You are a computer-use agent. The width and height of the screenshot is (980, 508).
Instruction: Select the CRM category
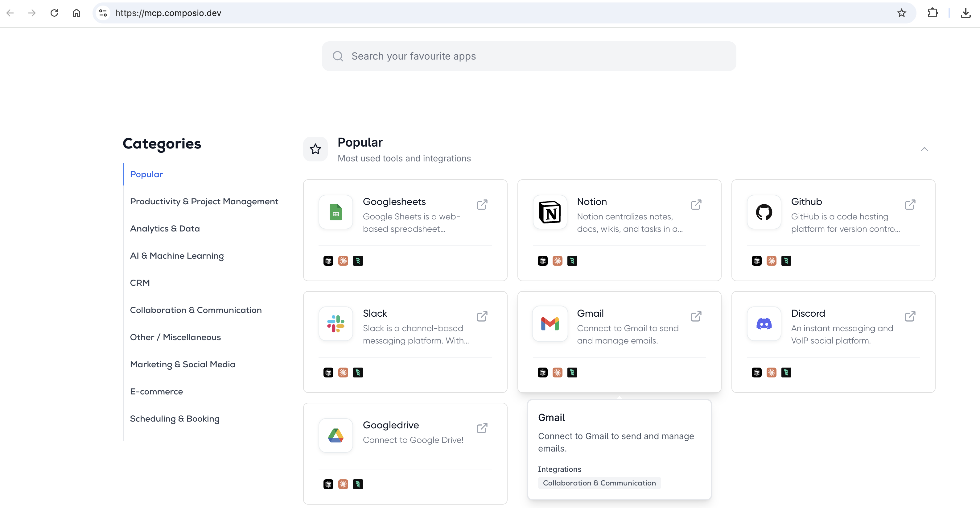click(x=140, y=283)
